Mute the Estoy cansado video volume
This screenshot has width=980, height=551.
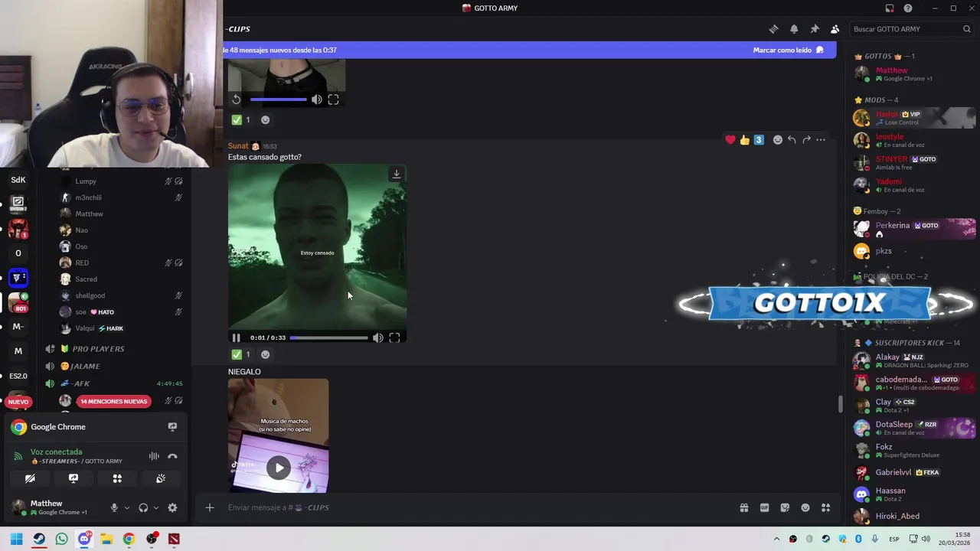tap(377, 337)
